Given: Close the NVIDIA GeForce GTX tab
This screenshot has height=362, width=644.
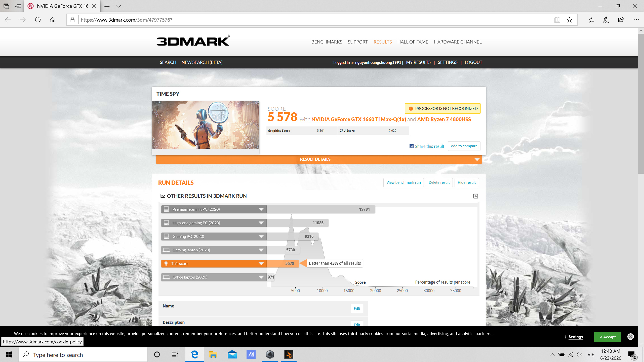Looking at the screenshot, I should [x=94, y=6].
